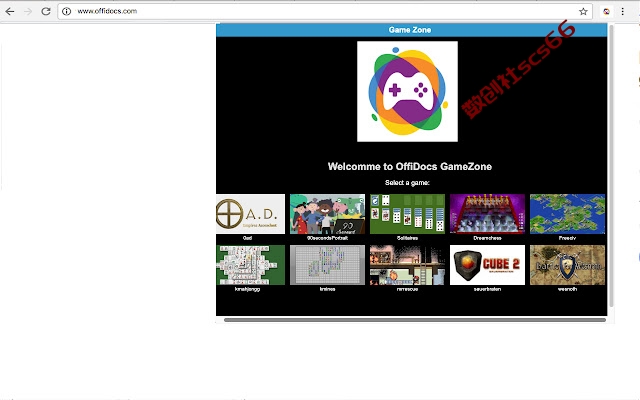This screenshot has height=400, width=640.
Task: Launch the Cube 2 sauerbraten thumbnail
Action: pyautogui.click(x=487, y=265)
